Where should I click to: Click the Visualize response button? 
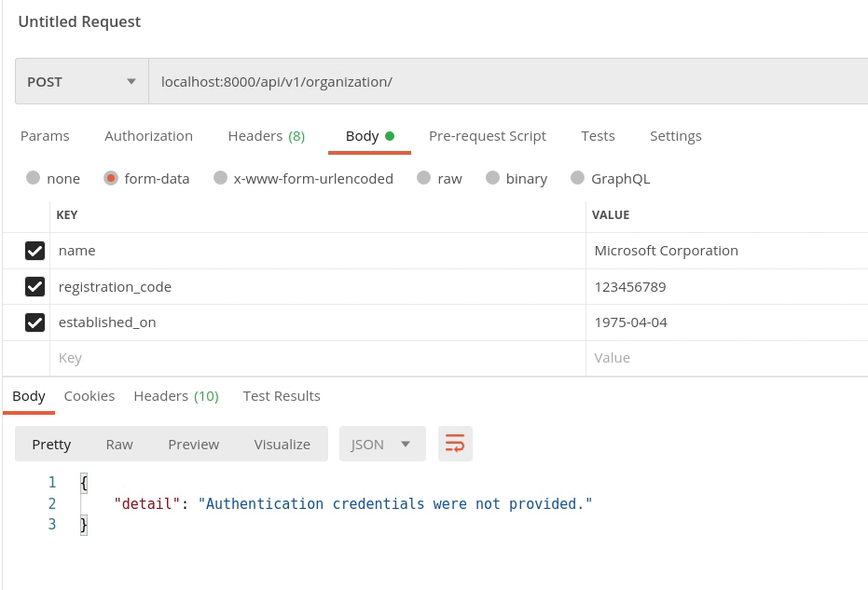[282, 445]
